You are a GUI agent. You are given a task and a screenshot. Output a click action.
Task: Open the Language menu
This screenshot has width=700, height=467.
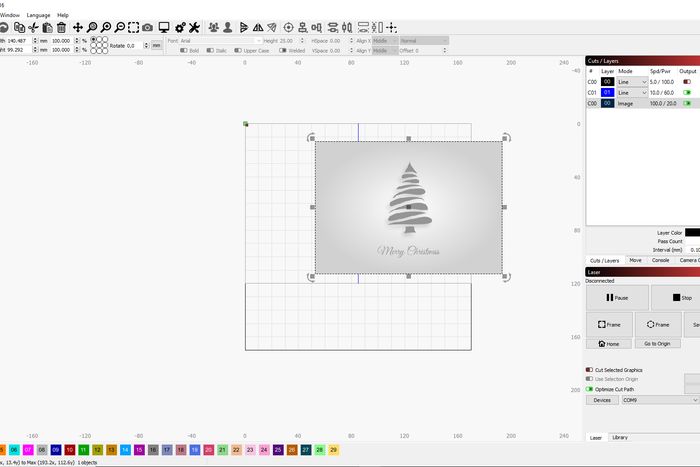(x=38, y=15)
